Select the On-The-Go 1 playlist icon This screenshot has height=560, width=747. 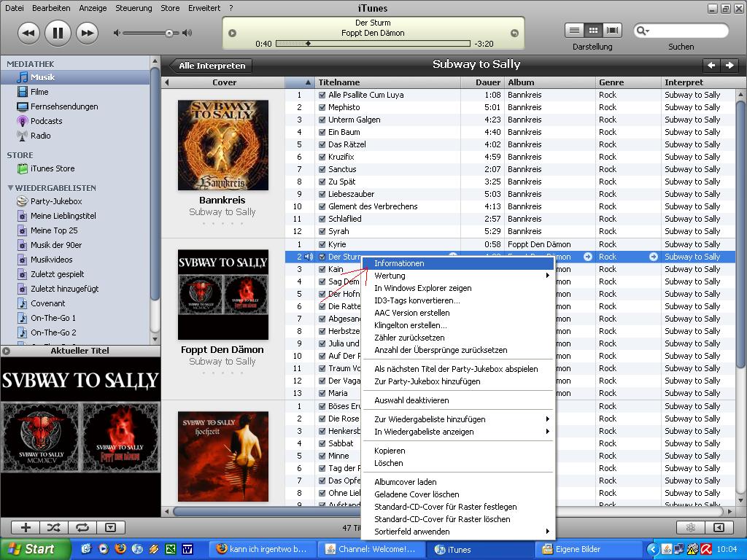point(22,318)
